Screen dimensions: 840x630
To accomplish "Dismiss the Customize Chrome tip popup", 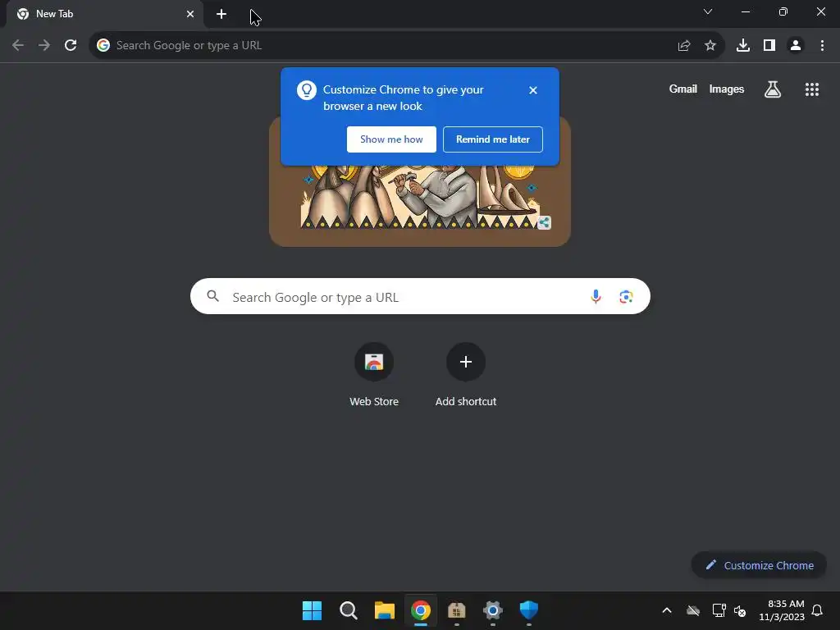I will 533,90.
